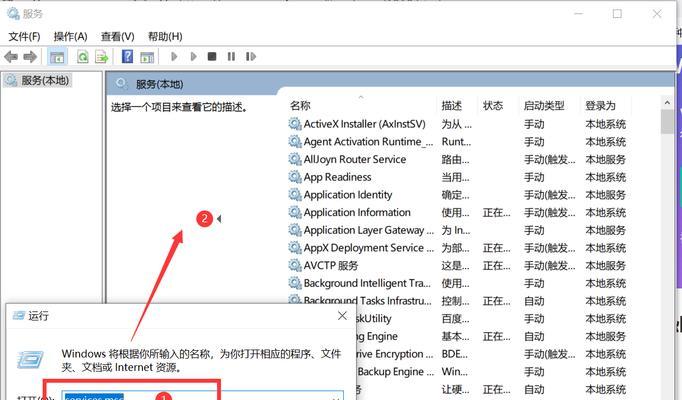Click the Forward arrow in the toolbar
Screen dimensions: 682x400
click(x=30, y=57)
